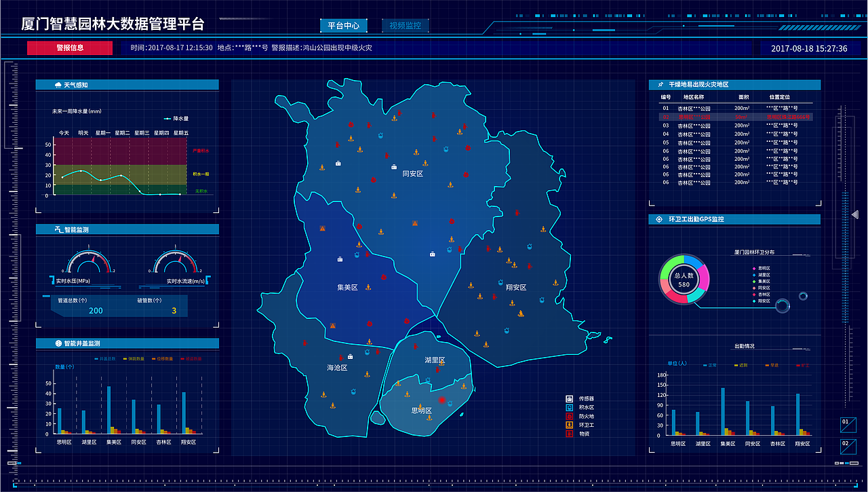
Task: Select row 03 in fire-prone area table
Action: pyautogui.click(x=735, y=126)
